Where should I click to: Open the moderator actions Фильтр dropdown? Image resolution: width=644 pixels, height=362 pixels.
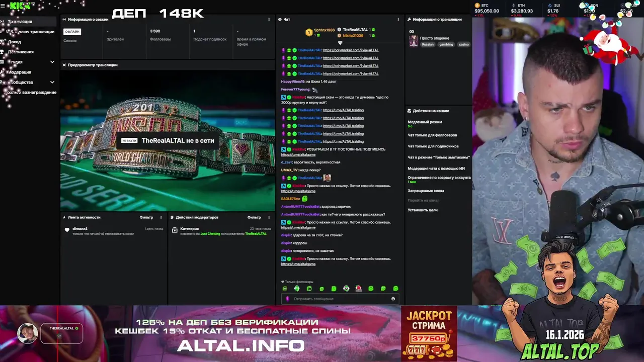(x=254, y=217)
